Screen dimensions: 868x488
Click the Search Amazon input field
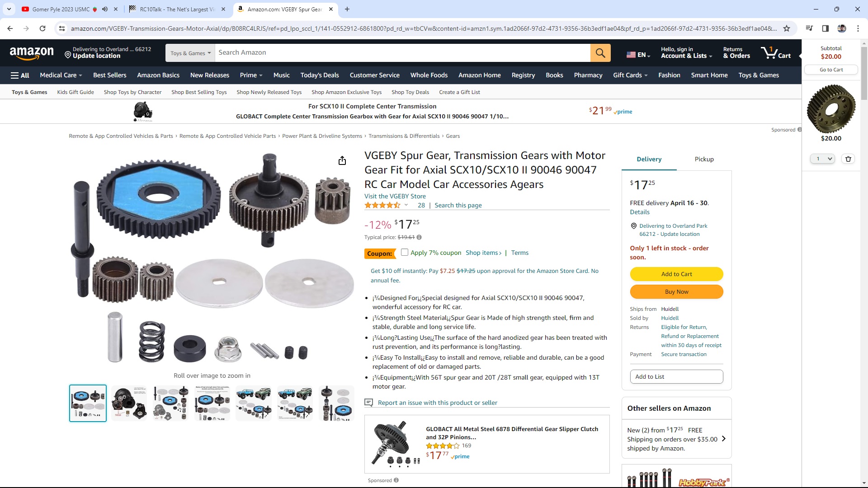tap(402, 53)
